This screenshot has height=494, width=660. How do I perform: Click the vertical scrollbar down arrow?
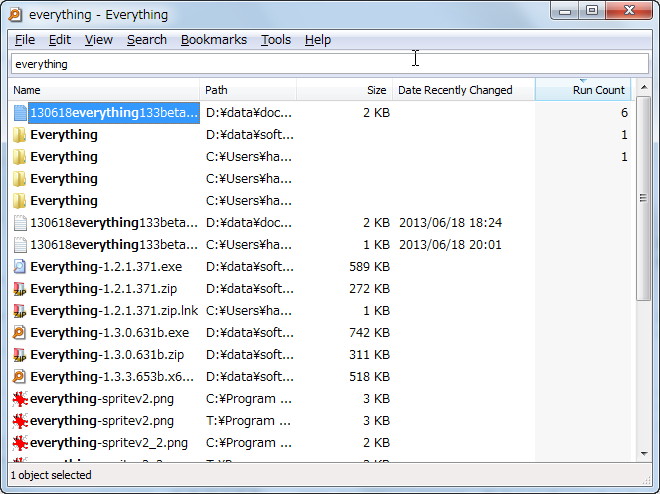tap(644, 454)
